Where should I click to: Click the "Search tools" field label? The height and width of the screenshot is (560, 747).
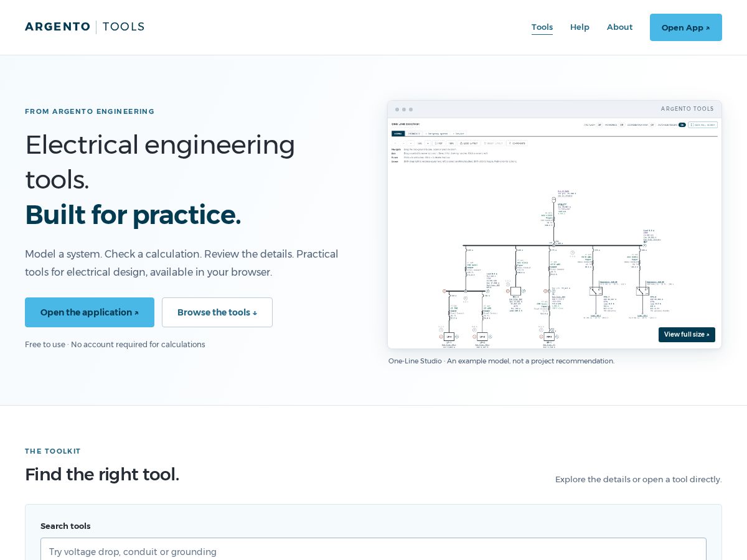click(x=65, y=526)
